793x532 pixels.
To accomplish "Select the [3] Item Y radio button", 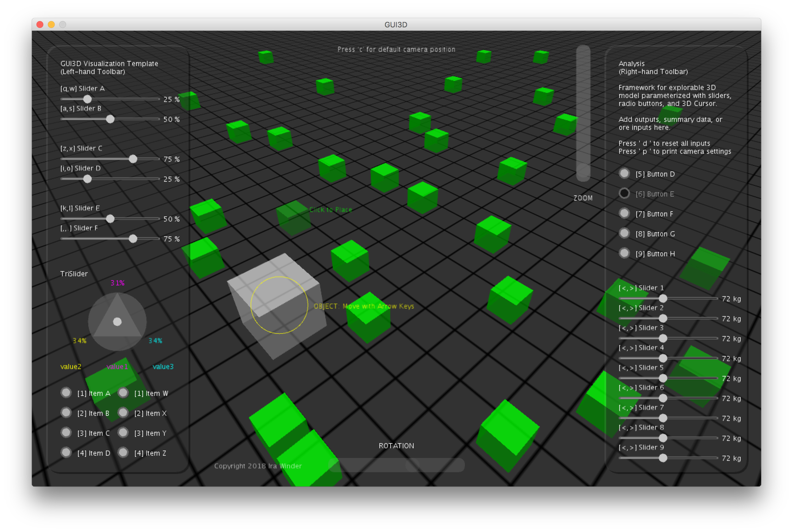I will point(123,433).
